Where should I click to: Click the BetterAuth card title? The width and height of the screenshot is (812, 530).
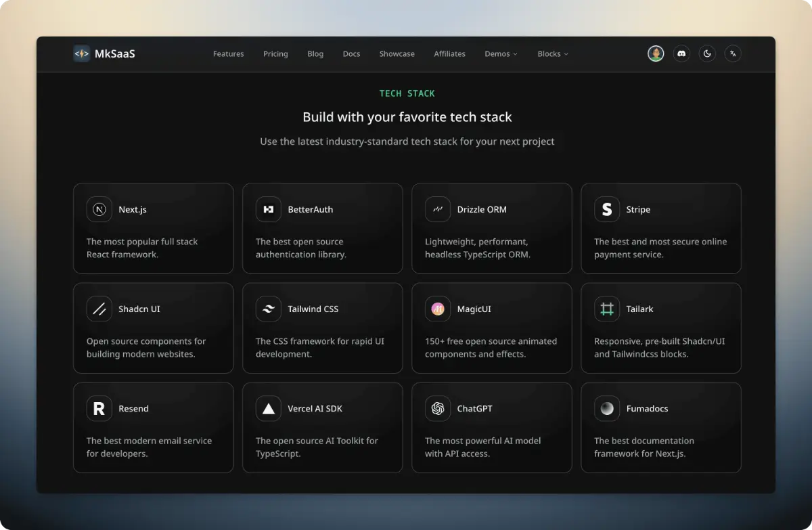tap(311, 209)
